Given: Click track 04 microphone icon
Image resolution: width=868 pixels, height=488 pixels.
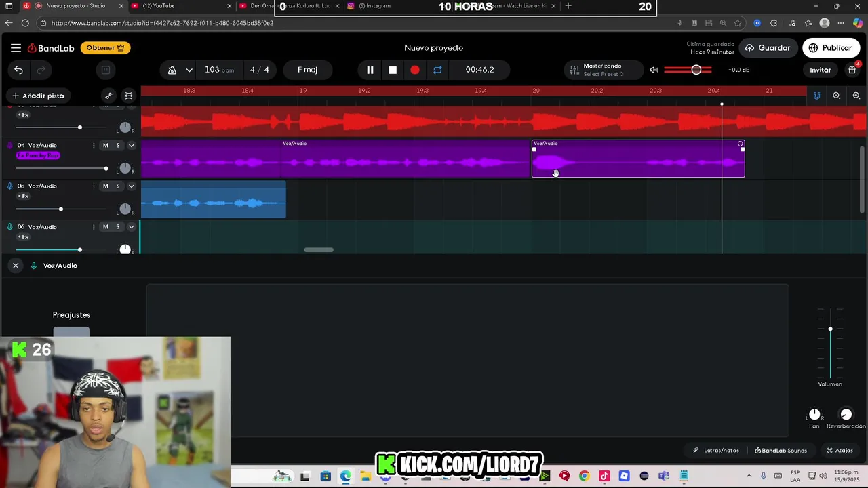Looking at the screenshot, I should tap(9, 145).
